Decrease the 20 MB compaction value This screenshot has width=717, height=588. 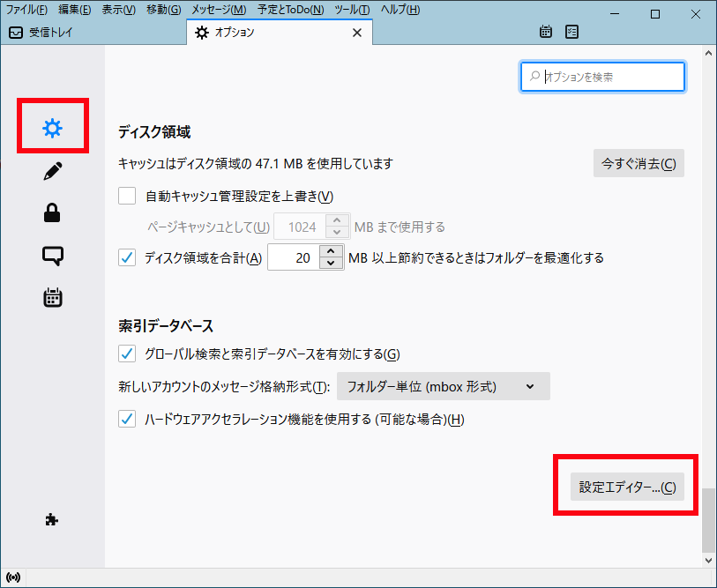pos(331,264)
